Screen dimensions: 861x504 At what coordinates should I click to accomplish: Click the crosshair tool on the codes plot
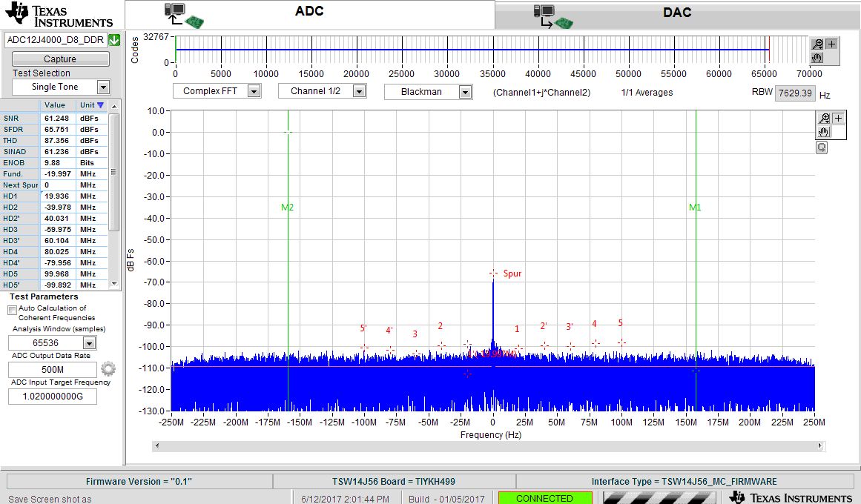pyautogui.click(x=832, y=44)
